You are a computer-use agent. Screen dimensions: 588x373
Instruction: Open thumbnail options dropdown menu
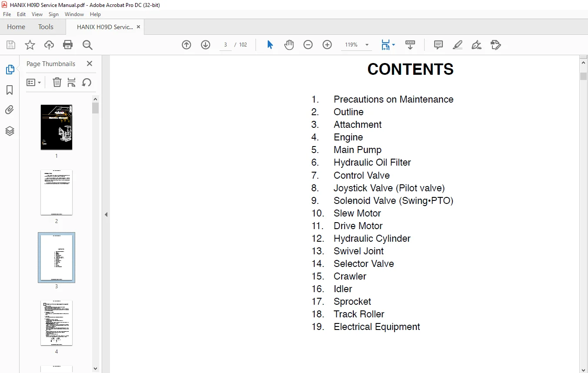tap(33, 82)
